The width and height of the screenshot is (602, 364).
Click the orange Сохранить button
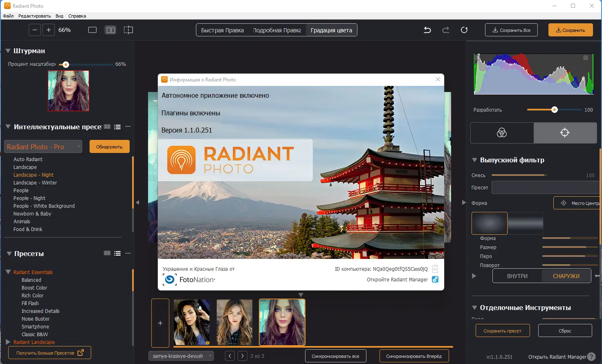[x=571, y=30]
